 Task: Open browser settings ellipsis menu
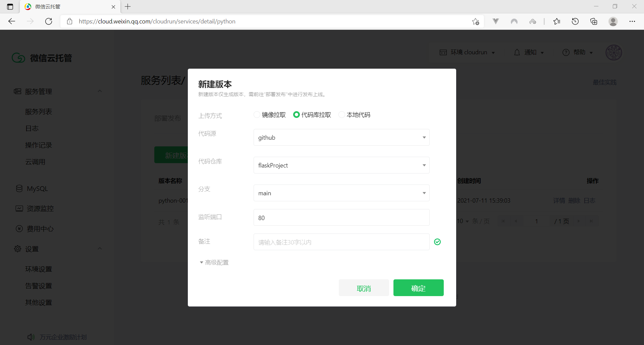pyautogui.click(x=632, y=21)
